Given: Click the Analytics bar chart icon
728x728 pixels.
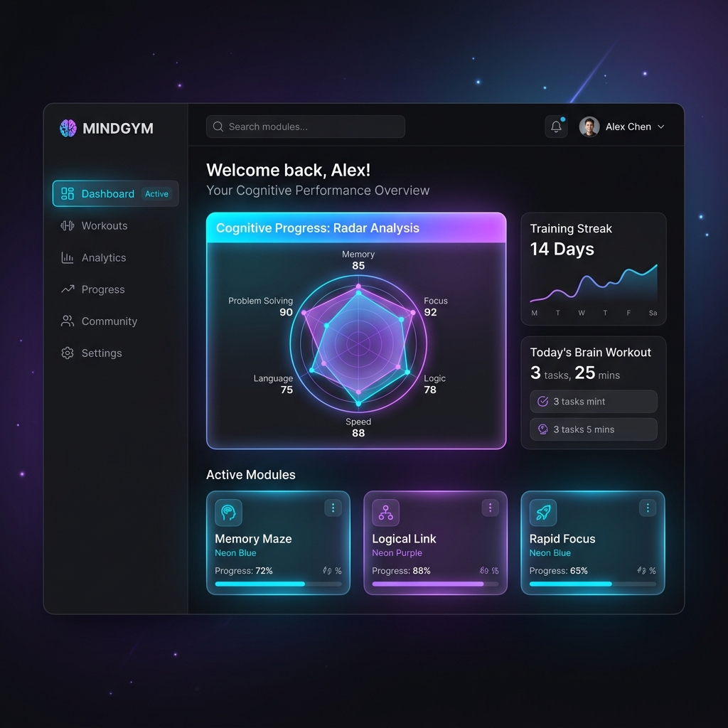Looking at the screenshot, I should pos(68,257).
